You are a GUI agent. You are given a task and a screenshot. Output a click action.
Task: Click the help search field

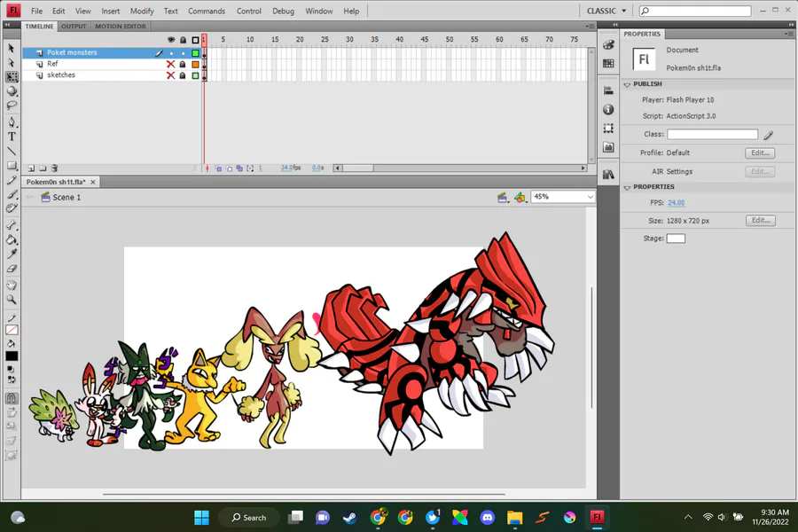(x=695, y=11)
